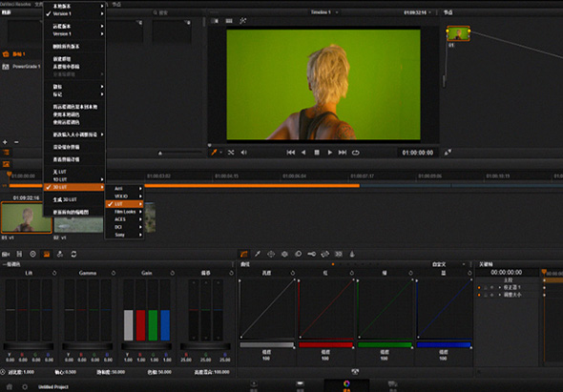The image size is (563, 392).
Task: Jump to first frame playback button
Action: [x=291, y=153]
